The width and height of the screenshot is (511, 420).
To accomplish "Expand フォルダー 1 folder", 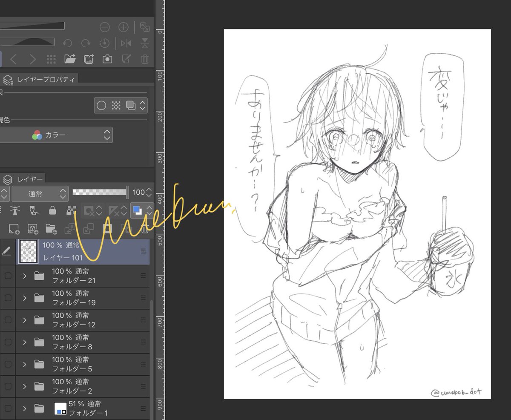I will click(x=25, y=408).
